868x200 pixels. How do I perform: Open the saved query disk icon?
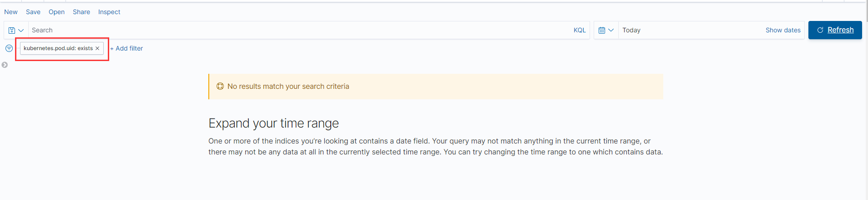12,31
